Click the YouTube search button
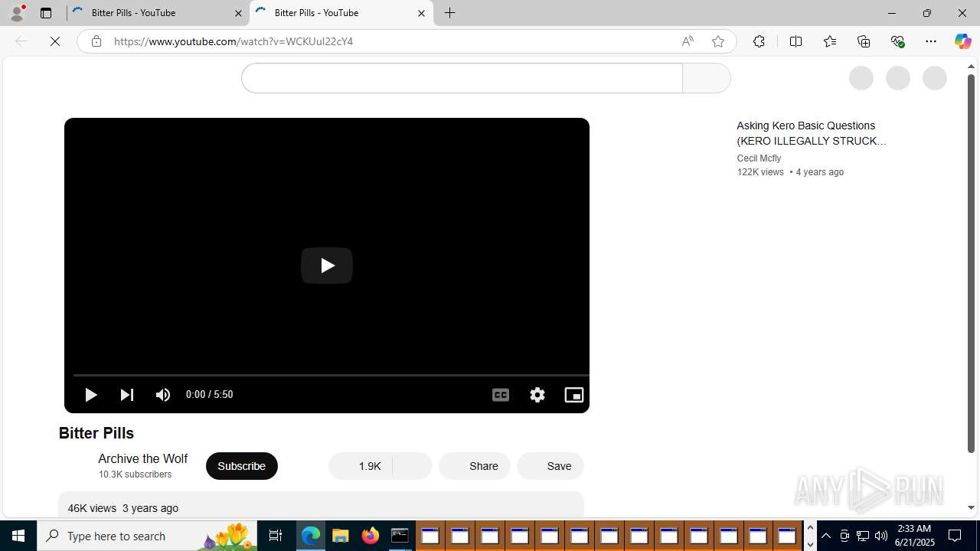 [x=706, y=78]
